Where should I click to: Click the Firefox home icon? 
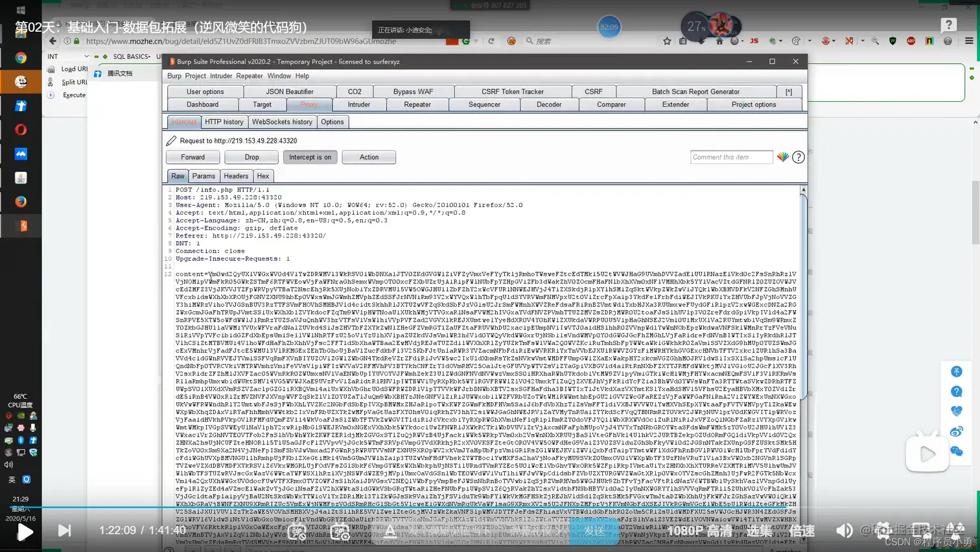719,41
